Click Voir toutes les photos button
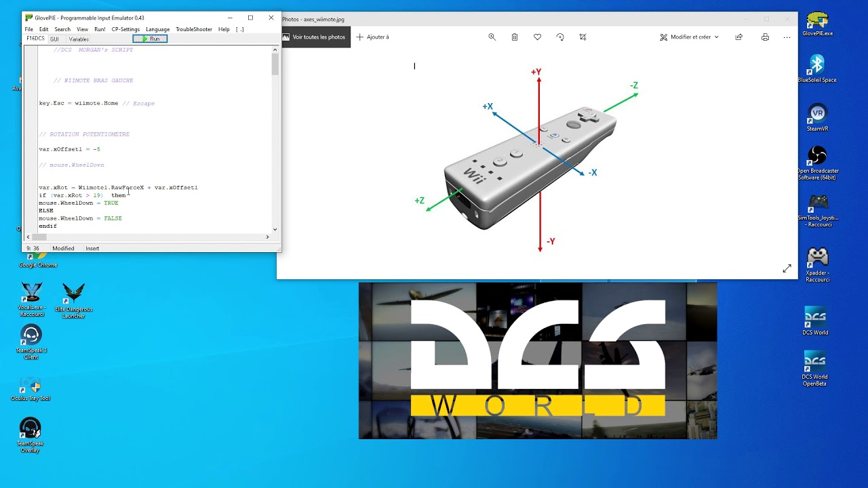The height and width of the screenshot is (488, 868). point(313,37)
